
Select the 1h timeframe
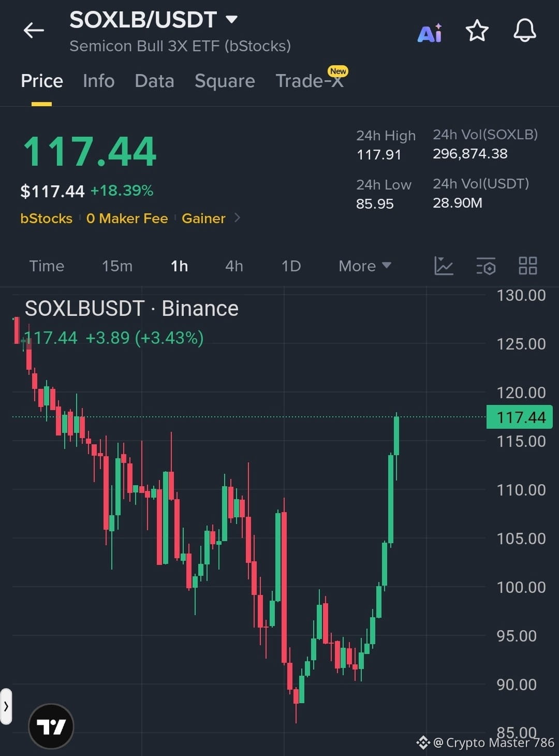[179, 266]
